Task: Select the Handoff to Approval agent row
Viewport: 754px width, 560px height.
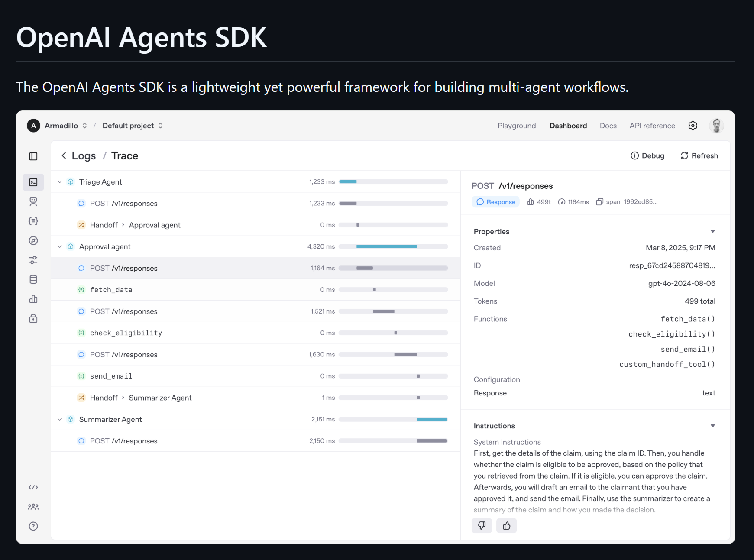Action: click(256, 225)
